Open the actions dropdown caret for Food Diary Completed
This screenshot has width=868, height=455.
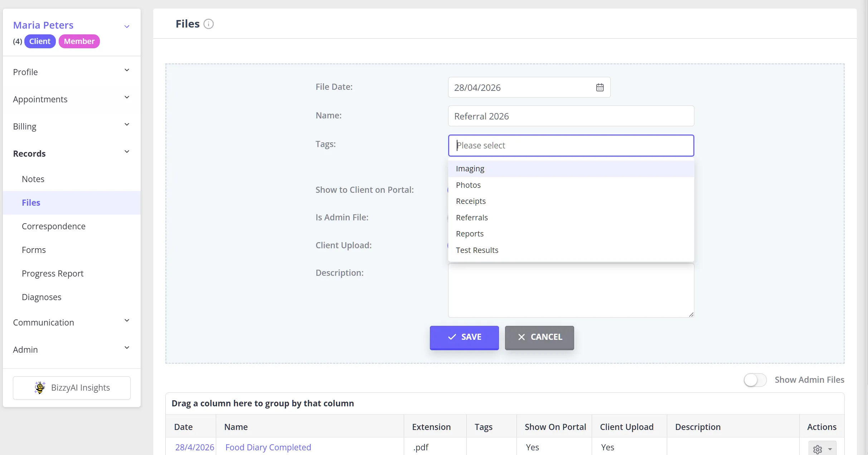(x=830, y=449)
